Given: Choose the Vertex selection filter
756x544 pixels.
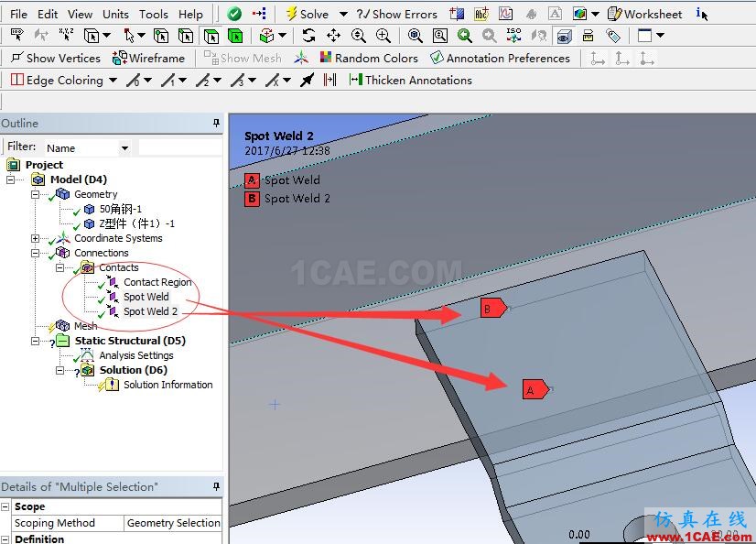Looking at the screenshot, I should pyautogui.click(x=161, y=35).
